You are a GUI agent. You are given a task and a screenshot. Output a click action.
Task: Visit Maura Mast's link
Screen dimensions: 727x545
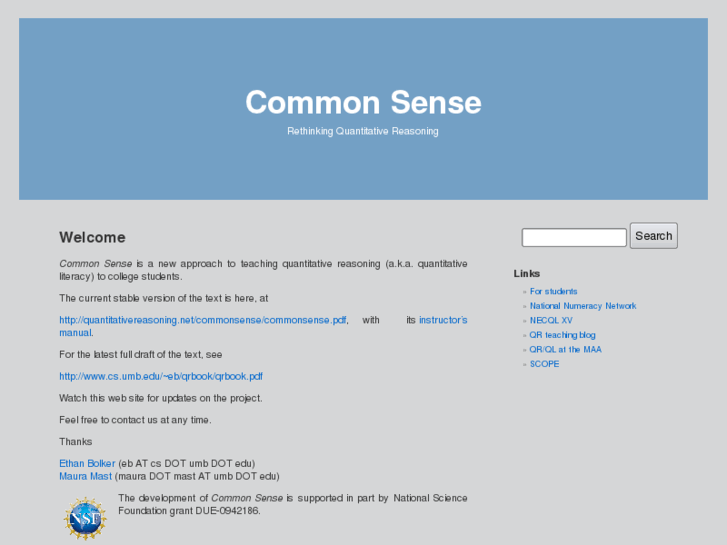(85, 476)
